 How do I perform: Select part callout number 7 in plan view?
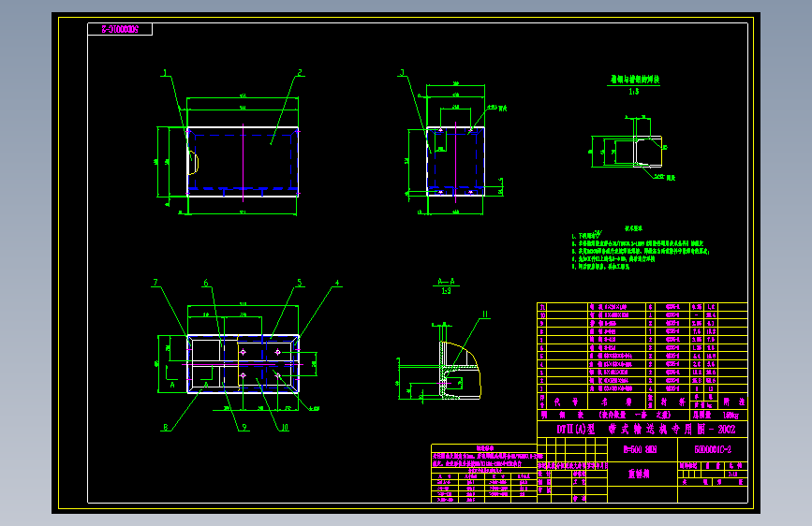click(x=155, y=282)
